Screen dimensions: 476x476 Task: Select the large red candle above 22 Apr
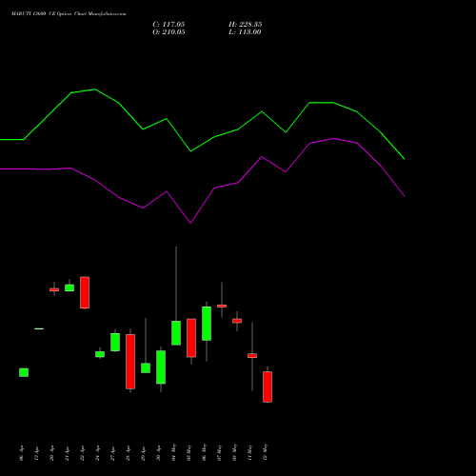tap(85, 292)
